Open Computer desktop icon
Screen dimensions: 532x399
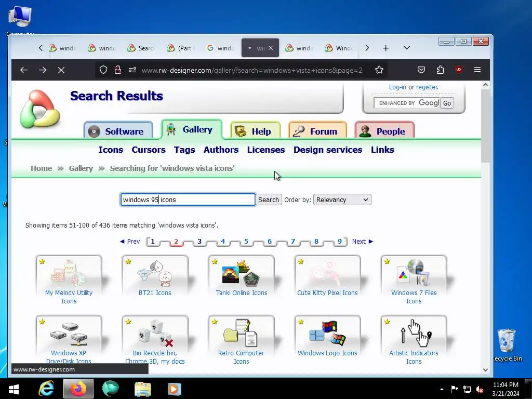click(20, 20)
